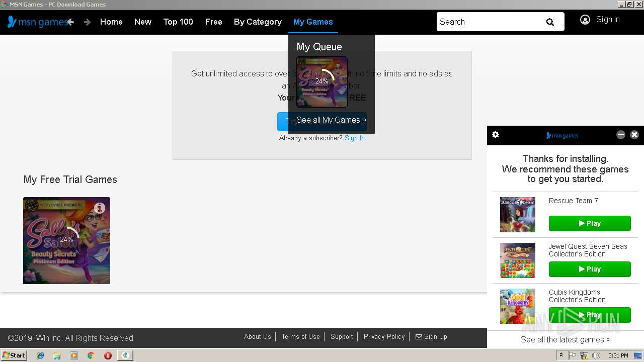Play Cubis Kingdoms Collector's Edition
The height and width of the screenshot is (362, 644).
click(x=590, y=315)
